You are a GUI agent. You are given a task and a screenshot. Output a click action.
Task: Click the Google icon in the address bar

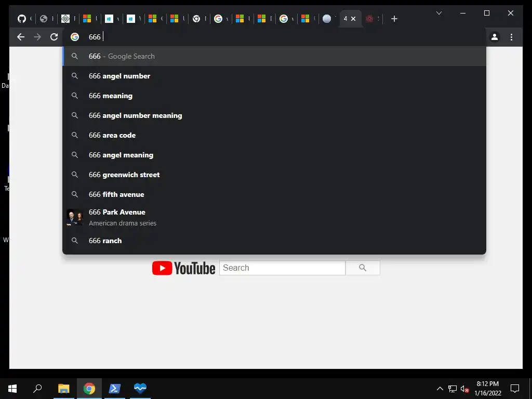75,37
